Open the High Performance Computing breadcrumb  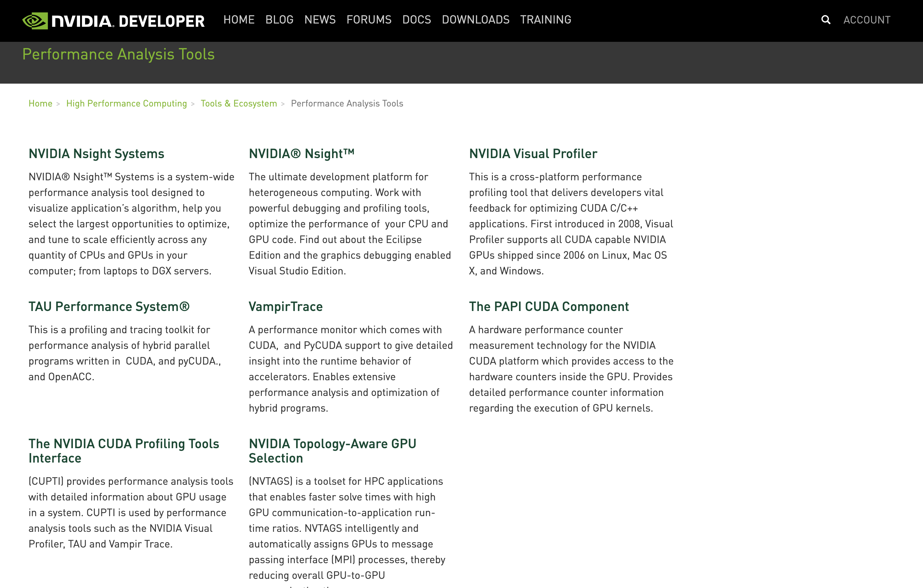(126, 104)
